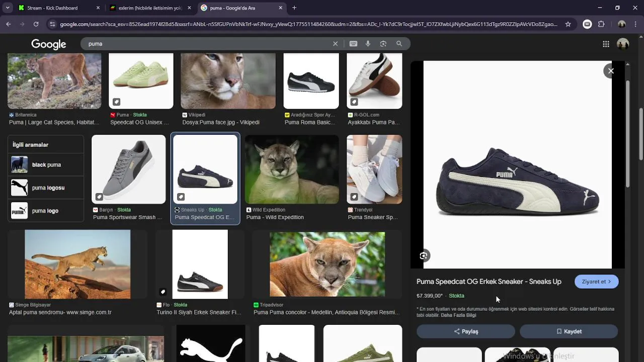Open the Daha Fazla Bilgi link
Image resolution: width=644 pixels, height=362 pixels.
click(x=458, y=315)
